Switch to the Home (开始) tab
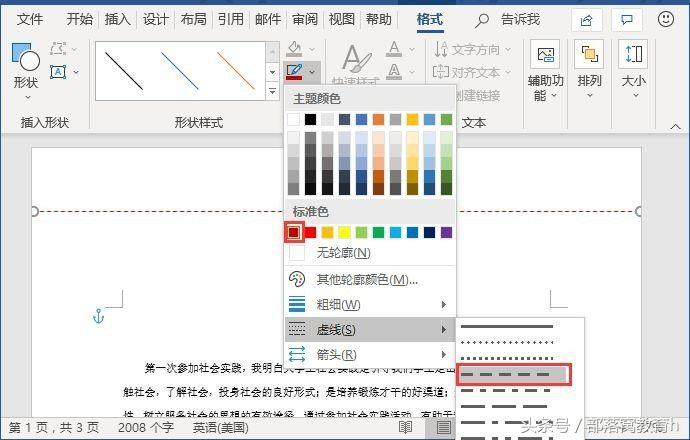 pos(80,19)
